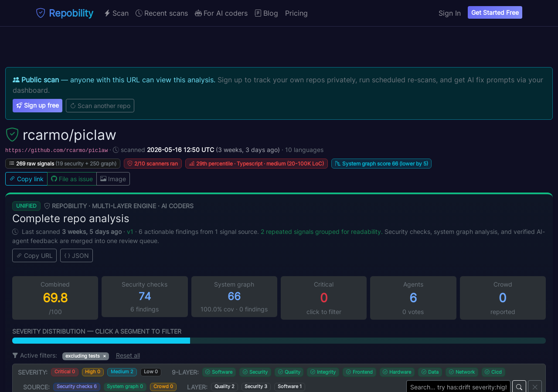Filter layer by Software 1
This screenshot has width=558, height=392.
(x=289, y=386)
